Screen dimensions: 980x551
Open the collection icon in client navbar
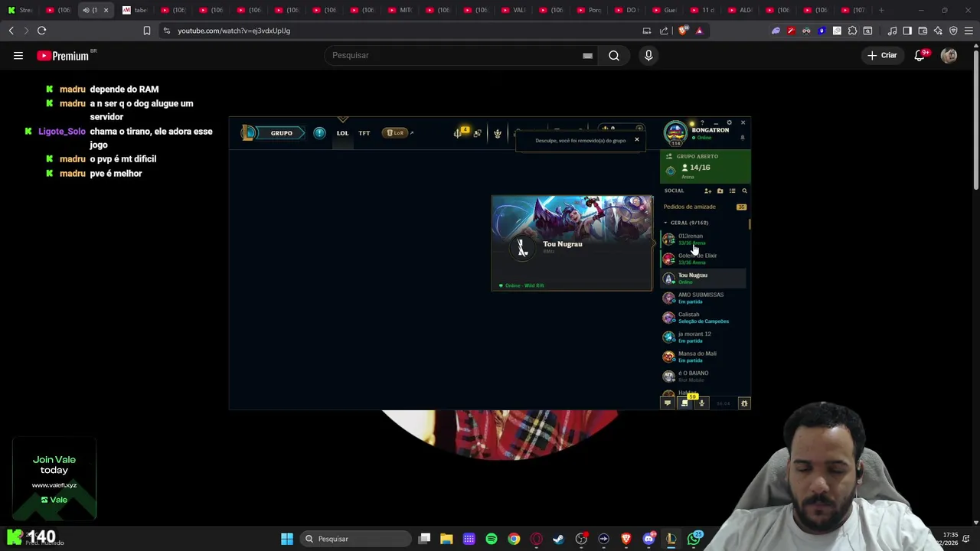(478, 133)
